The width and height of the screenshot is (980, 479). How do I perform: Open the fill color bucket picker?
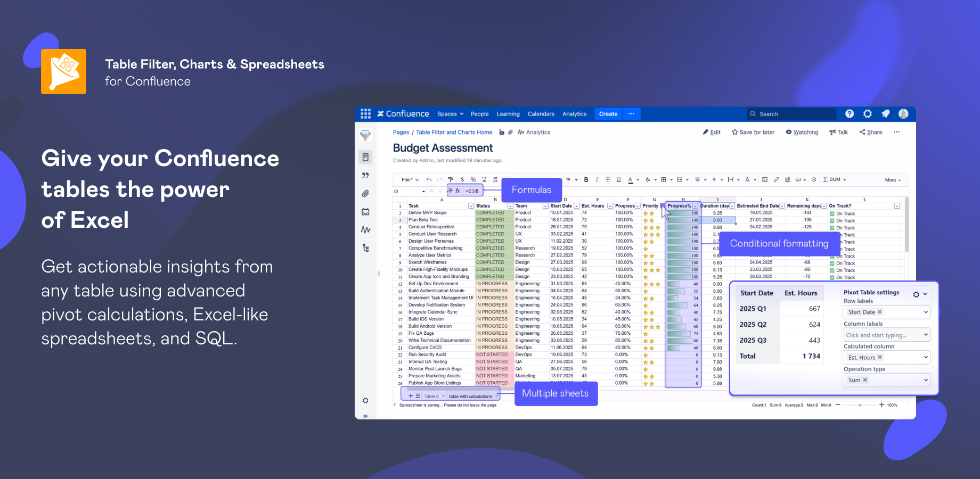pyautogui.click(x=648, y=180)
